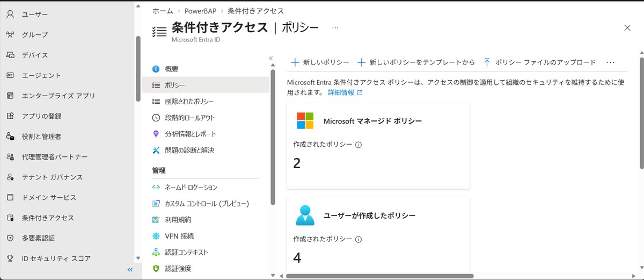This screenshot has width=644, height=280.
Task: Open the ポリシー menu item
Action: (206, 85)
